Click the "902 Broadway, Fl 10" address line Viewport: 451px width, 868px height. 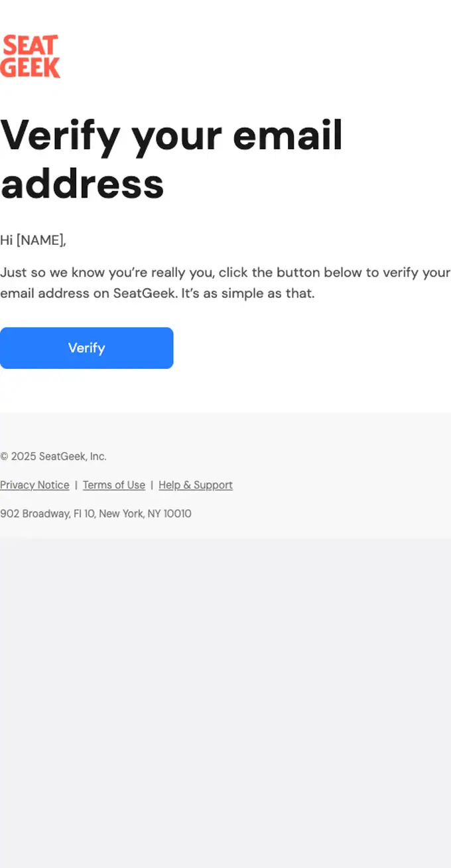coord(96,514)
